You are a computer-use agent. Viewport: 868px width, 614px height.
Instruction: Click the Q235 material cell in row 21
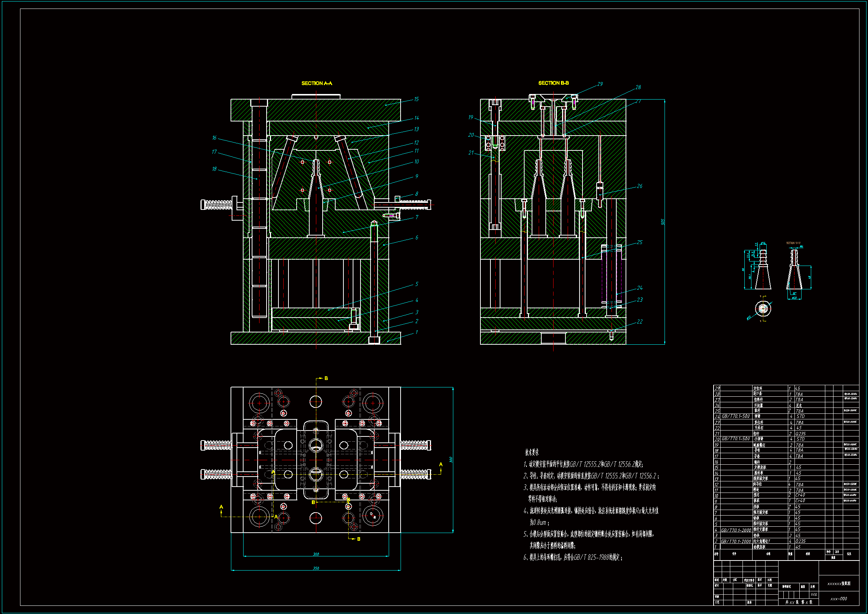(800, 433)
